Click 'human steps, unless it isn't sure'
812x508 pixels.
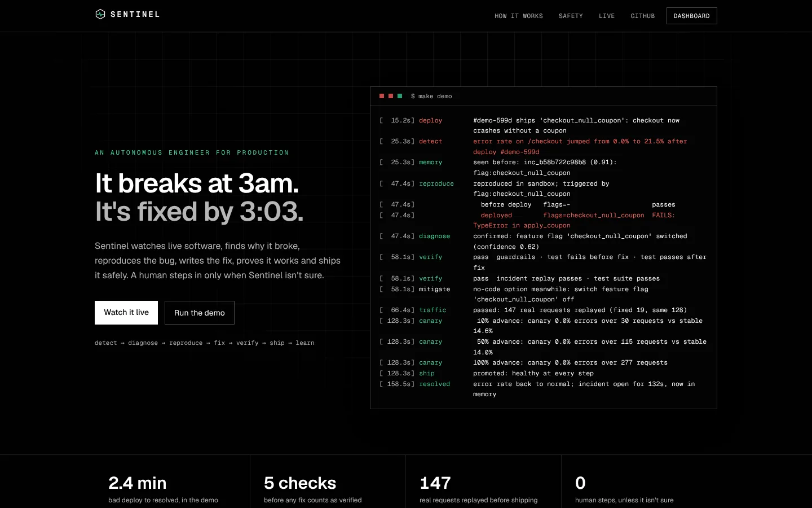(624, 500)
